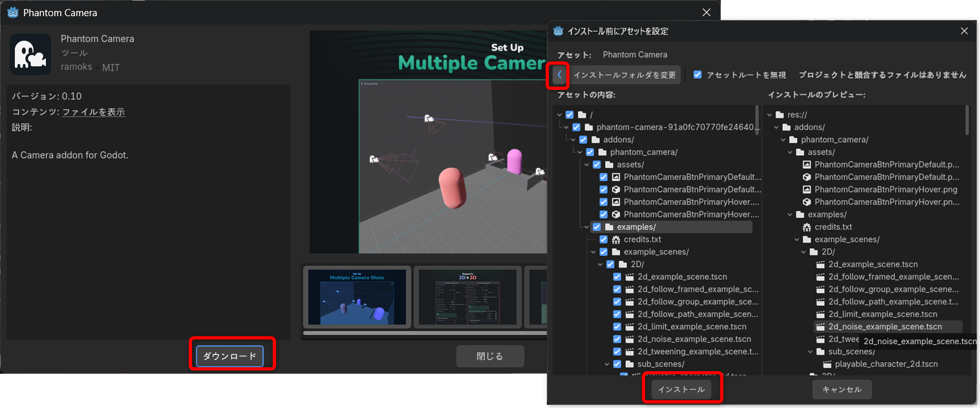Collapse the example_scenes/ folder in install preview
This screenshot has width=980, height=408.
[x=798, y=239]
